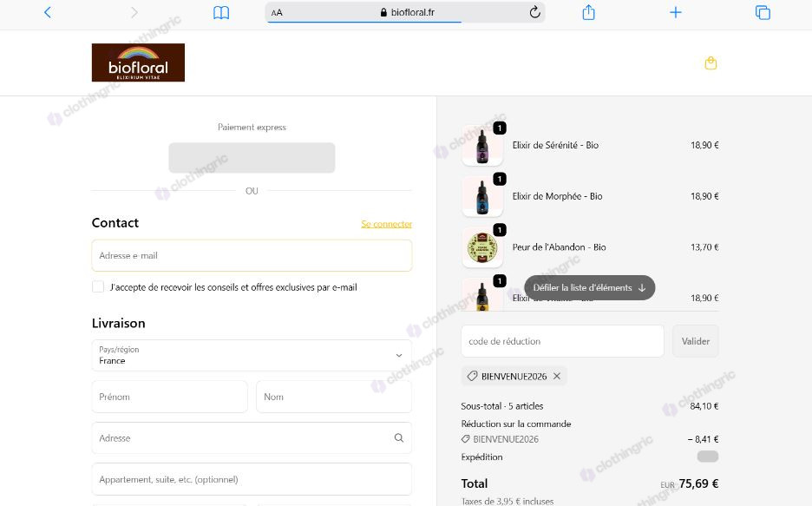Click the Elixir de Morphée - Bio name
Viewport: 812px width, 506px height.
click(x=557, y=196)
